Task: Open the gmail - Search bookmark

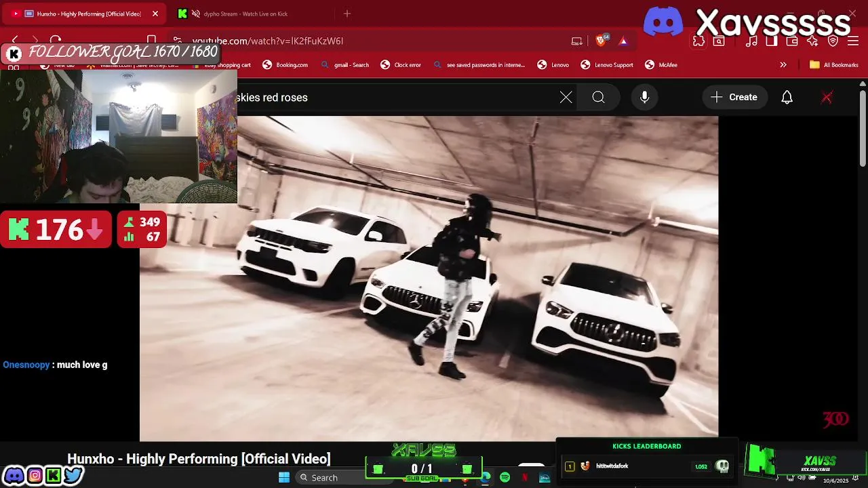Action: pyautogui.click(x=344, y=65)
